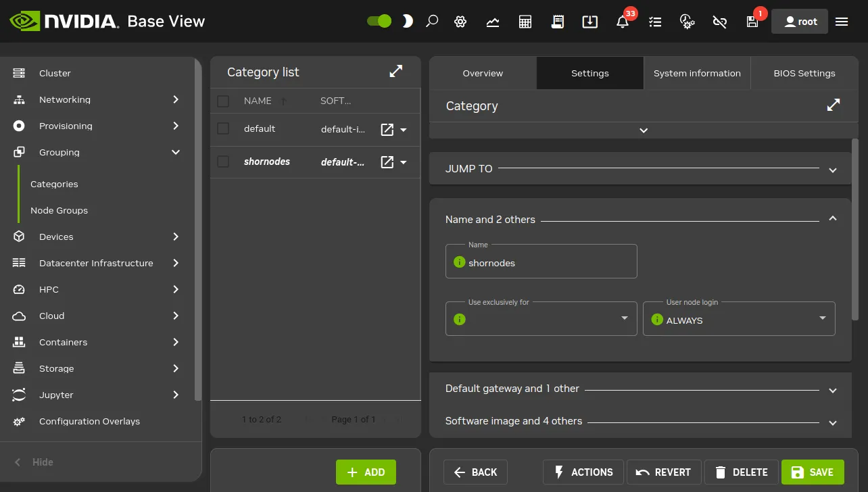Open the Node Groups sidebar item
868x492 pixels.
pyautogui.click(x=59, y=210)
